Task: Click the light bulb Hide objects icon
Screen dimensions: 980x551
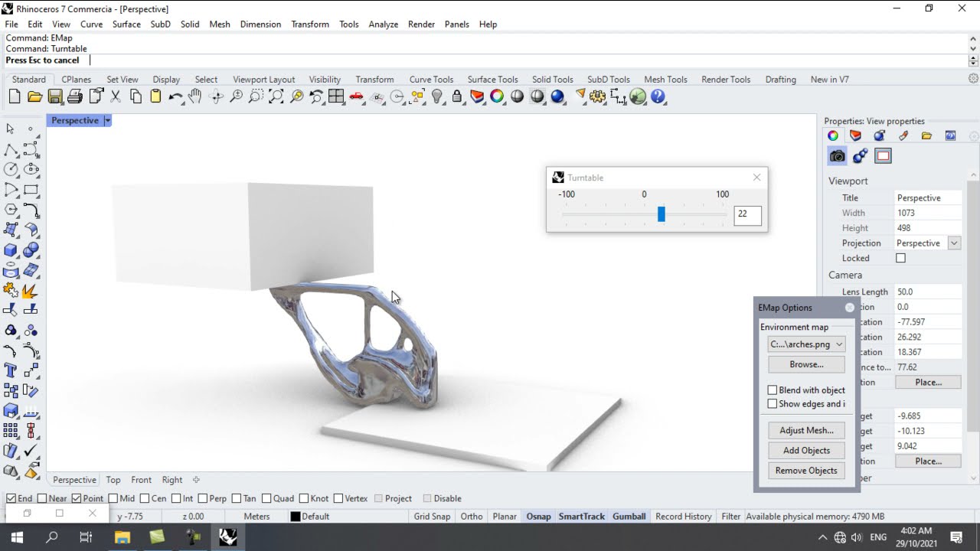Action: coord(437,96)
